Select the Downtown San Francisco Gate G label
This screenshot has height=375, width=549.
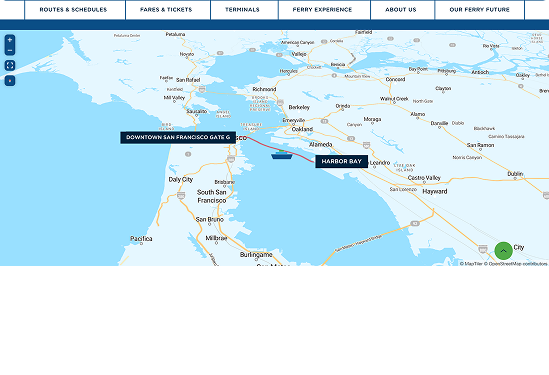[x=178, y=137]
